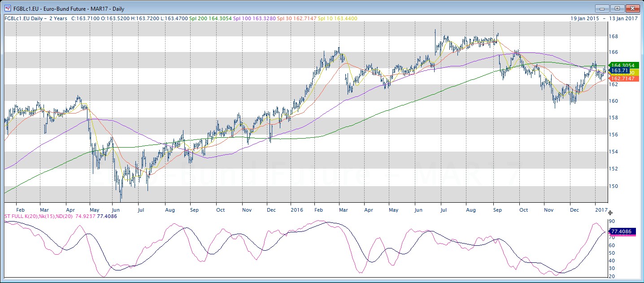The height and width of the screenshot is (283, 644).
Task: Minimize the Euro-Bund Future chart window
Action: coord(601,9)
